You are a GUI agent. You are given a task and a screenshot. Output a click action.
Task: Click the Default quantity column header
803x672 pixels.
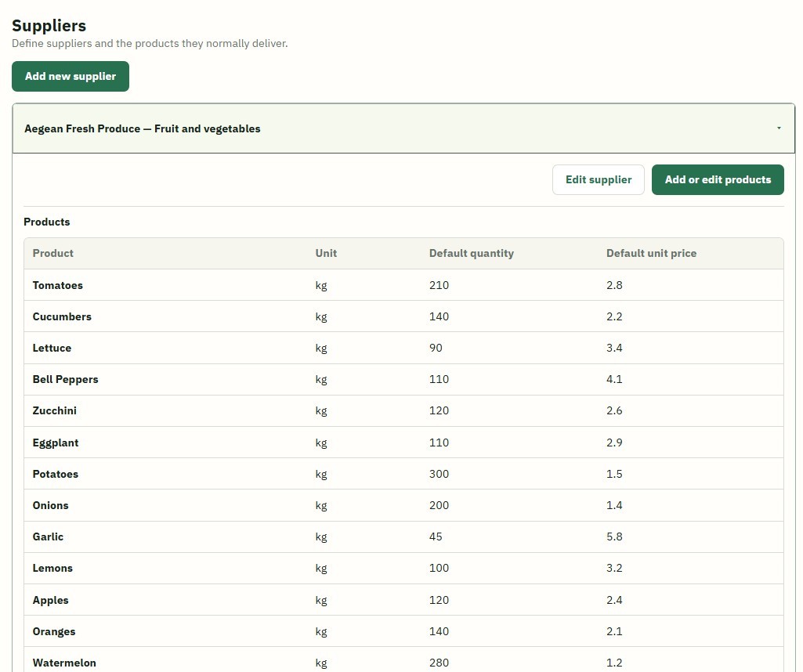click(471, 253)
